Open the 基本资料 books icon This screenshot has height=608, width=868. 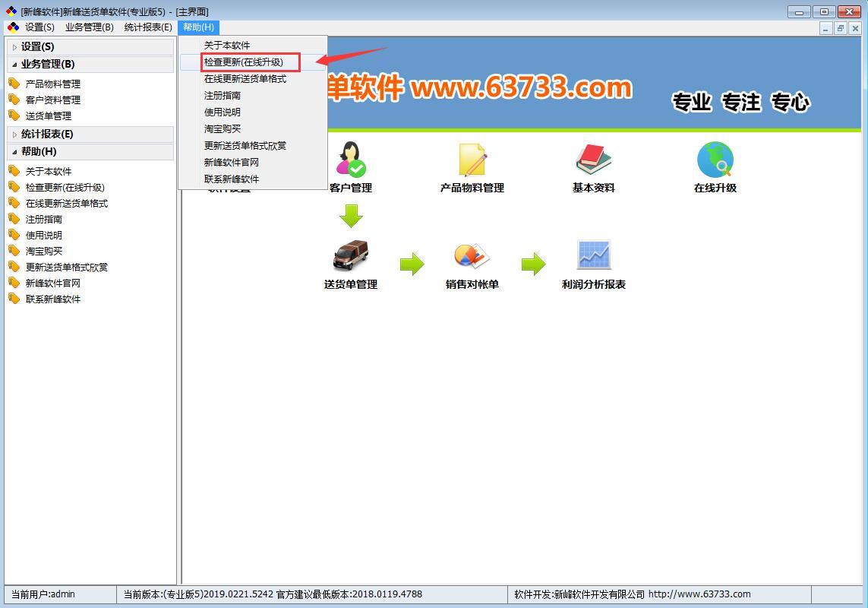coord(593,160)
